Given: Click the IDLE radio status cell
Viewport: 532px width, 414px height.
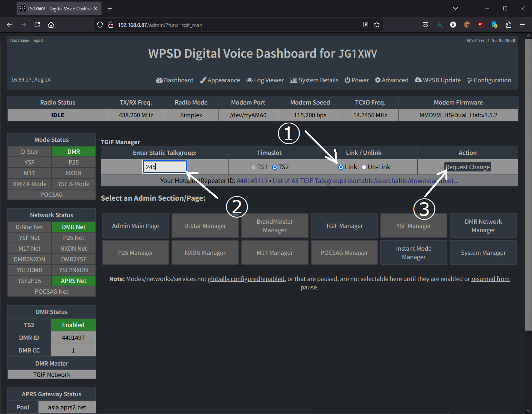Looking at the screenshot, I should click(58, 115).
